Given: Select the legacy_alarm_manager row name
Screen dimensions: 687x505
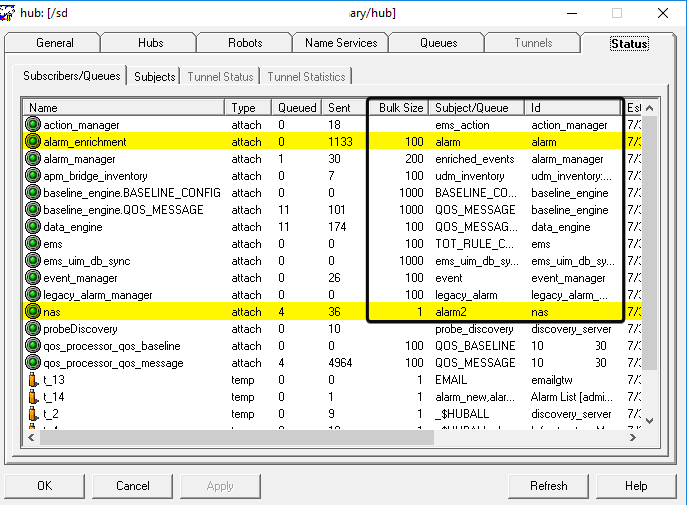Looking at the screenshot, I should tap(97, 295).
